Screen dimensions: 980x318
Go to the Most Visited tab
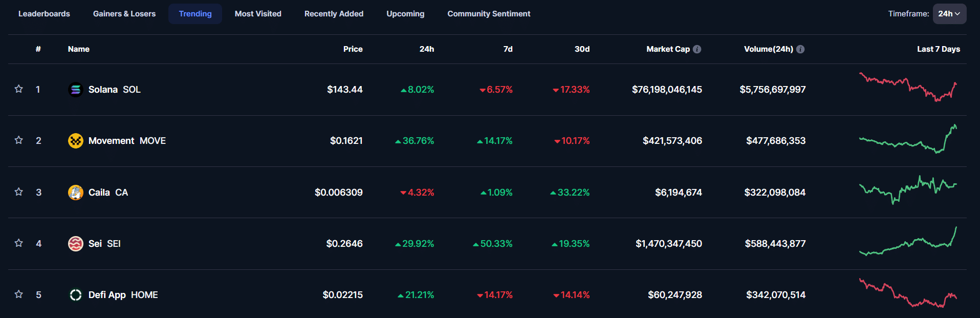coord(258,14)
